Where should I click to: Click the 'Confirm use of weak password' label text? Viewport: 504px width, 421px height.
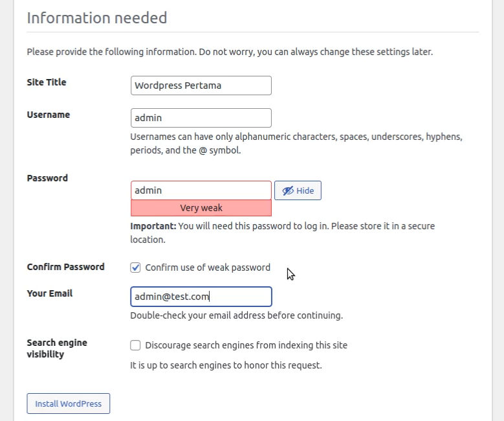point(208,267)
